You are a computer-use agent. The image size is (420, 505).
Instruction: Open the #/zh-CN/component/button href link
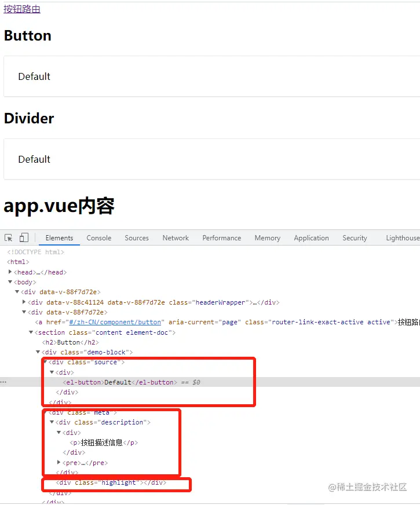pos(115,322)
